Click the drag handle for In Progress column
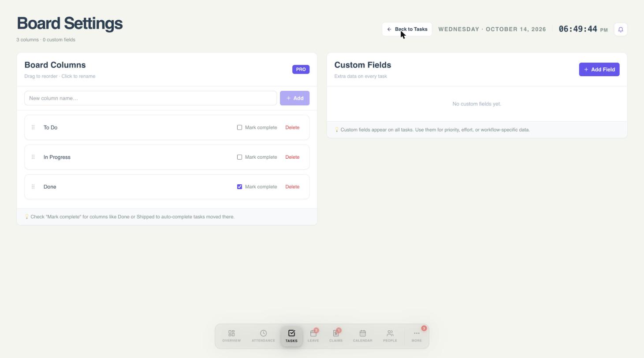The image size is (644, 358). pos(33,157)
